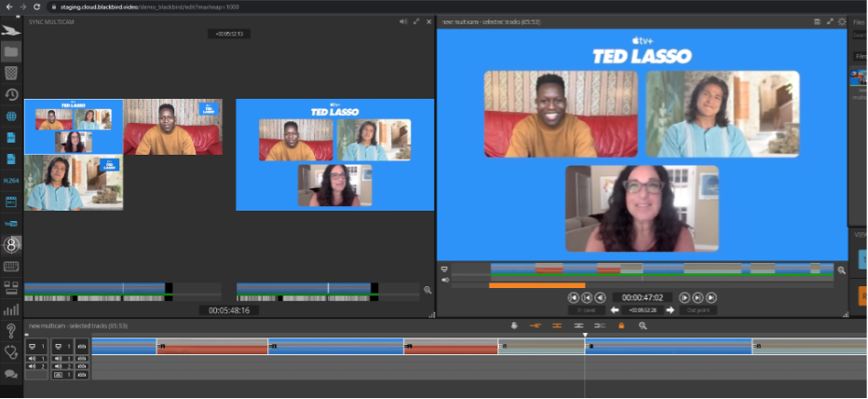The image size is (868, 399).
Task: Select the blue clip under the playhead
Action: (x=668, y=347)
